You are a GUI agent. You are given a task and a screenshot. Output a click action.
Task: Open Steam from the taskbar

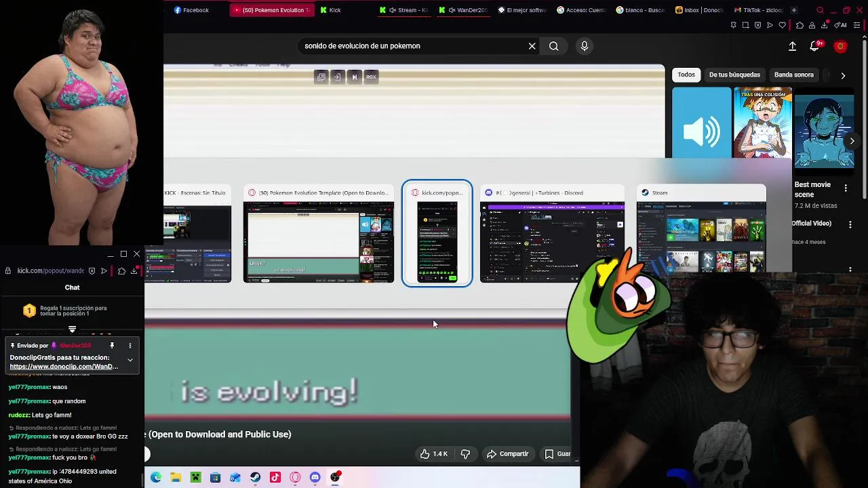[x=255, y=478]
